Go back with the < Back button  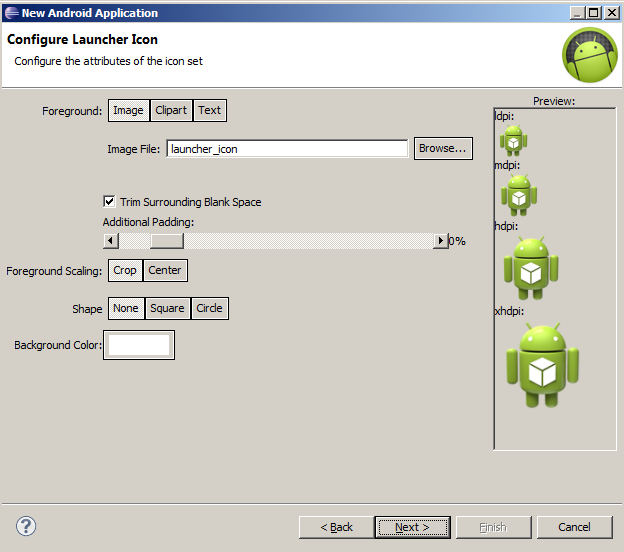click(x=336, y=527)
